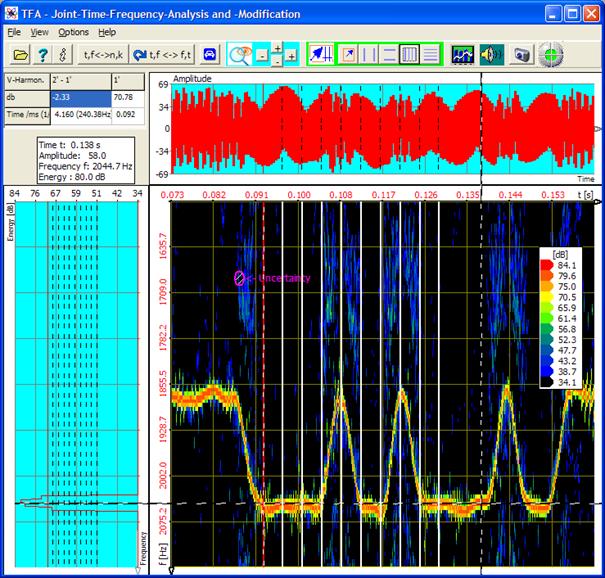Click the left minus zoom button
Screen dimensions: 605x578
click(x=262, y=56)
